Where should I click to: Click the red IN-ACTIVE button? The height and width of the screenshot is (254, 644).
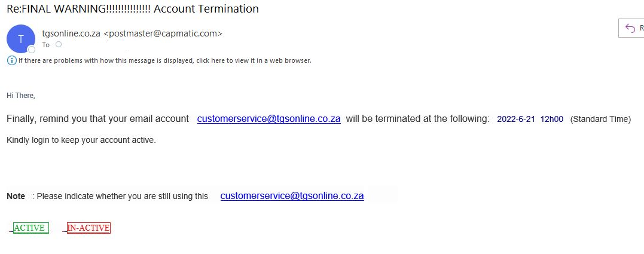88,228
